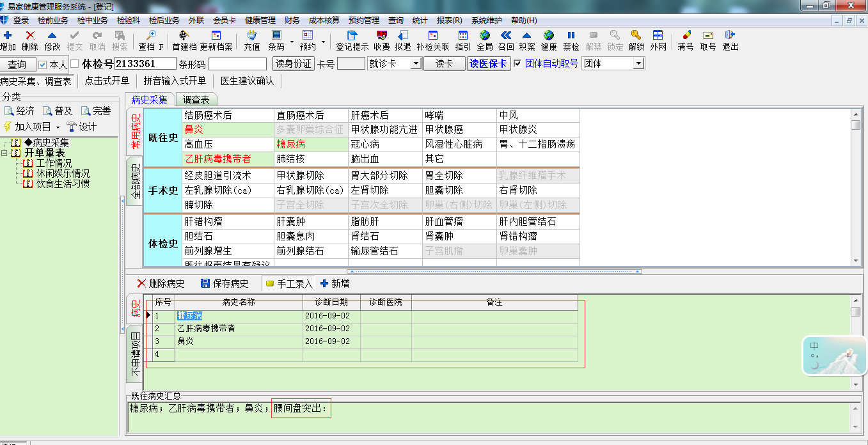Viewport: 868px width, 445px height.
Task: Click the scroll-down arrow of the 病史采集 grid
Action: [856, 260]
